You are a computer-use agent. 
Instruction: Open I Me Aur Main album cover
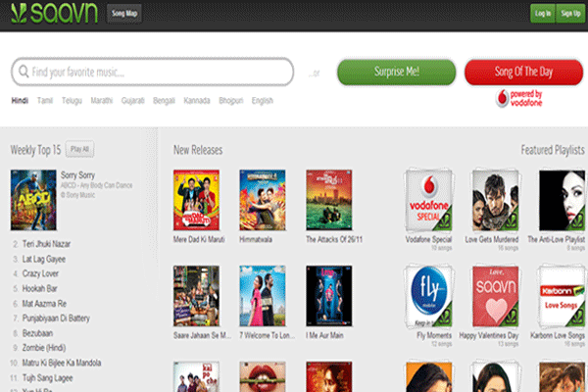pos(329,296)
